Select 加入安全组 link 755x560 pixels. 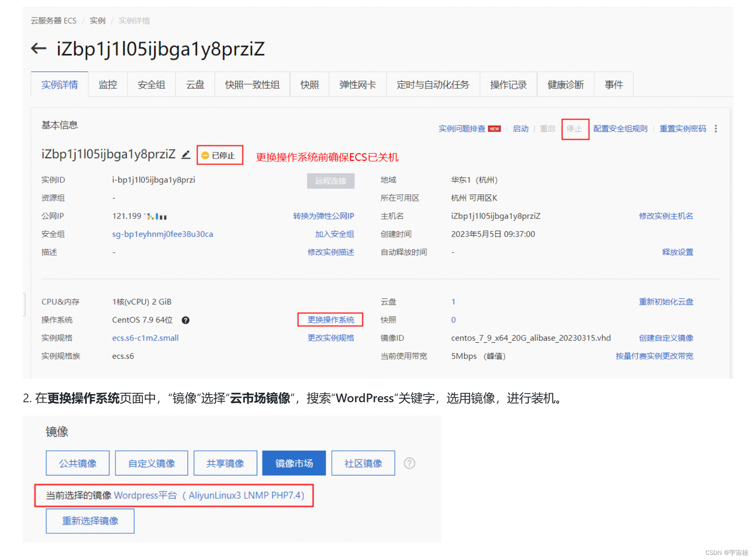(334, 234)
